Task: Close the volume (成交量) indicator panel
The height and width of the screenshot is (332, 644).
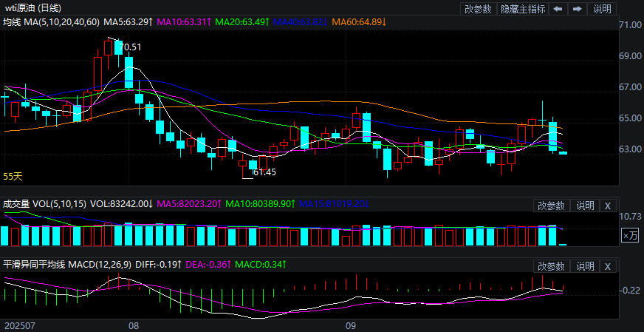Action: [x=608, y=206]
